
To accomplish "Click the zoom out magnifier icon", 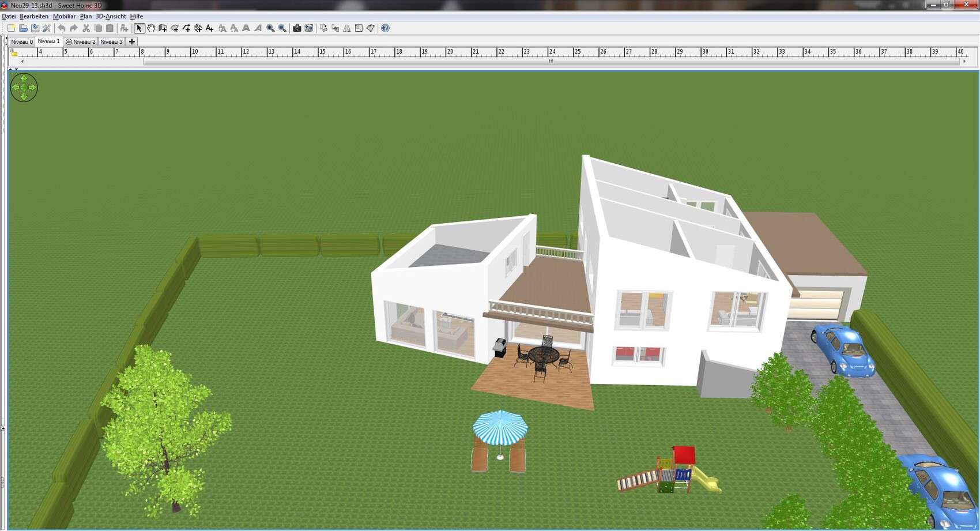I will [282, 28].
